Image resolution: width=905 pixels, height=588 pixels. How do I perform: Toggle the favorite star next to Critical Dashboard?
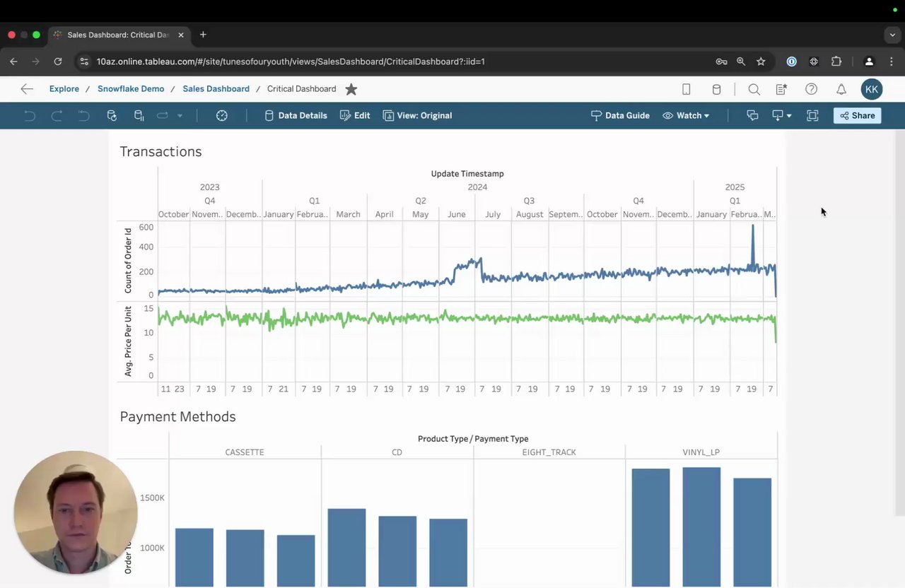click(x=351, y=89)
